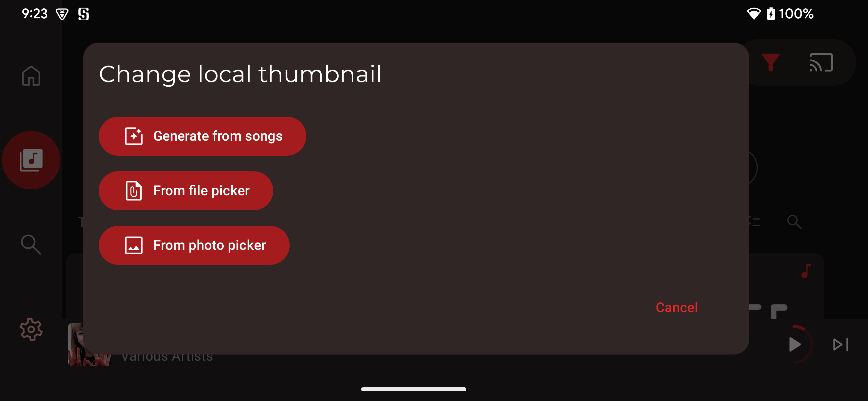Tap the Wi-Fi status icon

[x=753, y=14]
